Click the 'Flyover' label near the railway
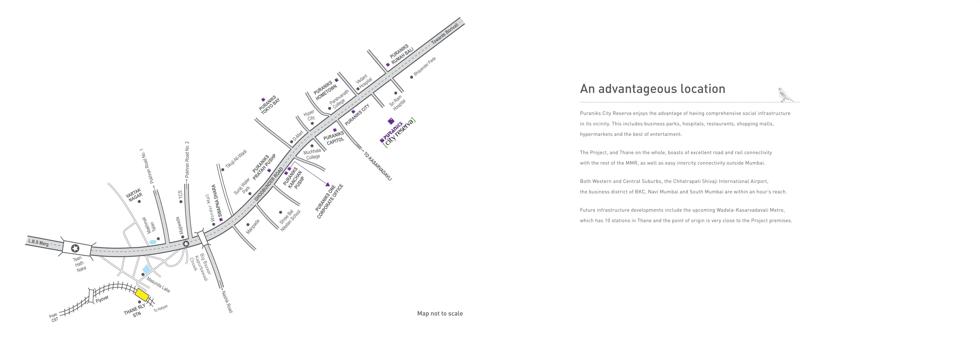Screen dimensions: 980x339 pyautogui.click(x=102, y=299)
